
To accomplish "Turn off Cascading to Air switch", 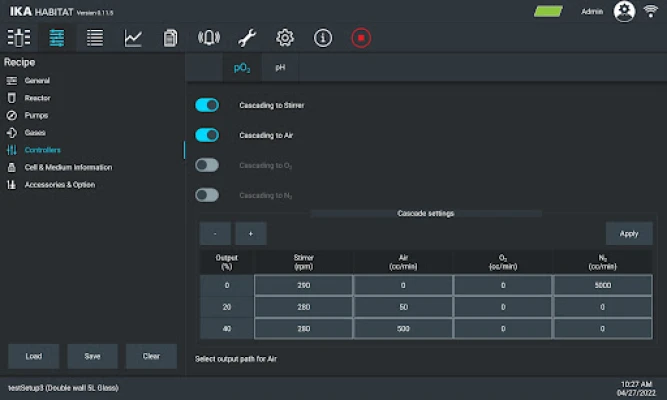I will (207, 135).
